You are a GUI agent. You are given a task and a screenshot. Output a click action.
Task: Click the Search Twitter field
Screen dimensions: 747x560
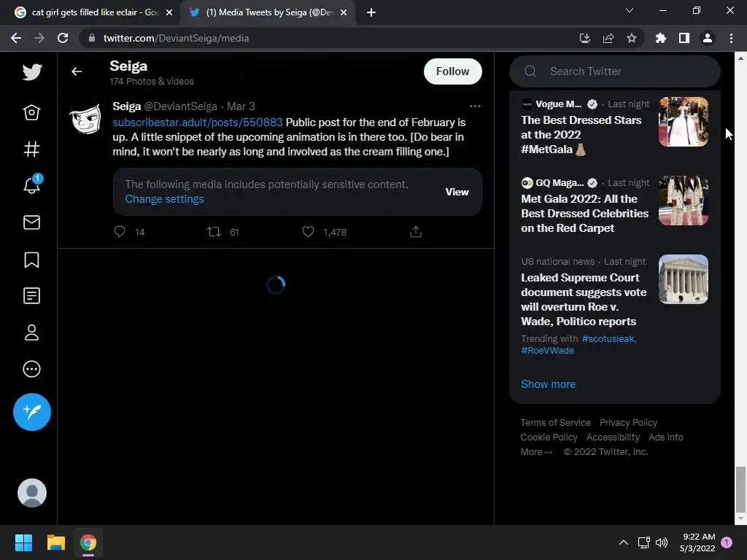pos(614,71)
